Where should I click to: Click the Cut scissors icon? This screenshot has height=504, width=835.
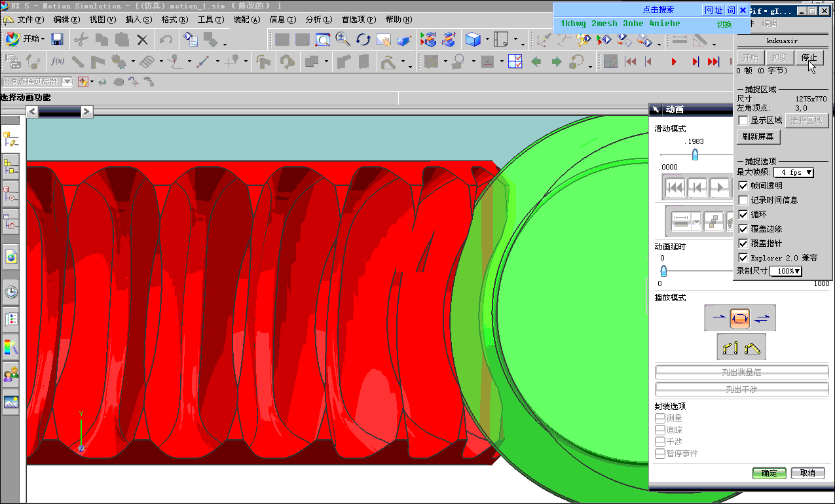[x=81, y=39]
